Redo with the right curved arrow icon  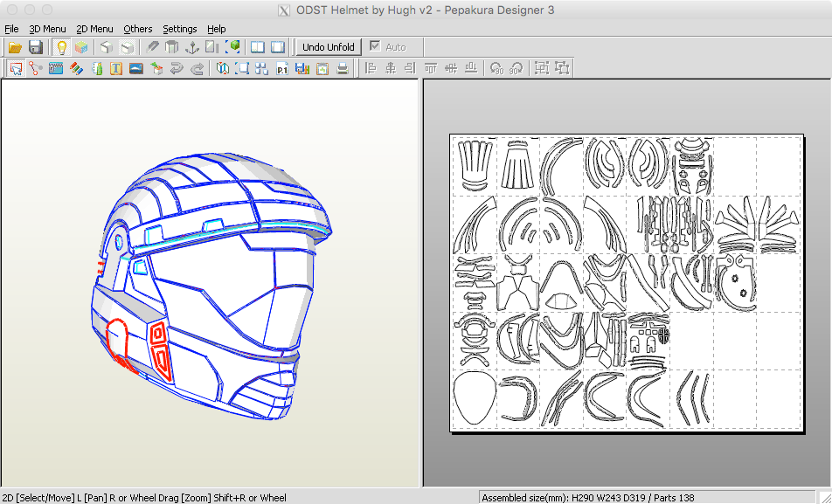[x=197, y=68]
